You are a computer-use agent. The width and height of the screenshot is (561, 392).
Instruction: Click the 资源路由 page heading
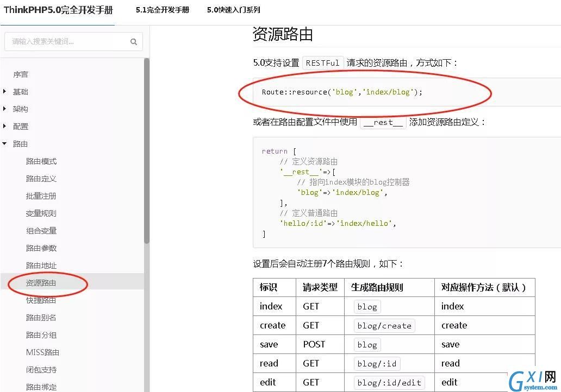tap(283, 34)
